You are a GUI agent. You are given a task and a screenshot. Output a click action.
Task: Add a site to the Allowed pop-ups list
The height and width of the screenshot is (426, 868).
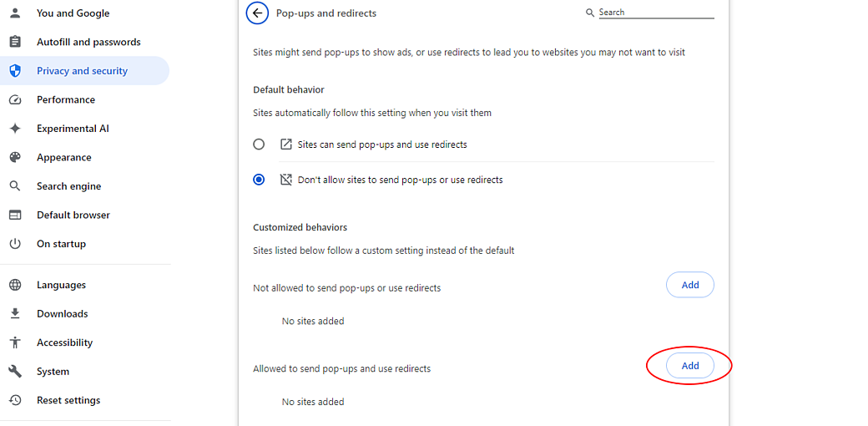click(689, 366)
